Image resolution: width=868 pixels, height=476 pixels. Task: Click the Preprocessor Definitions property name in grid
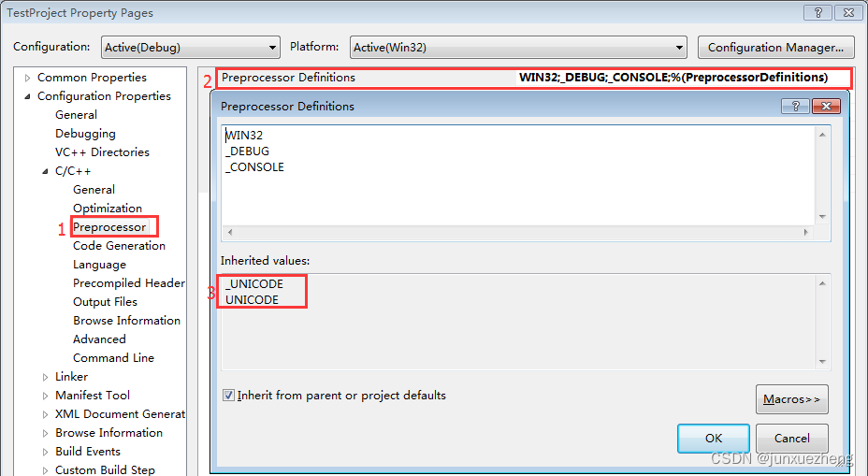288,78
